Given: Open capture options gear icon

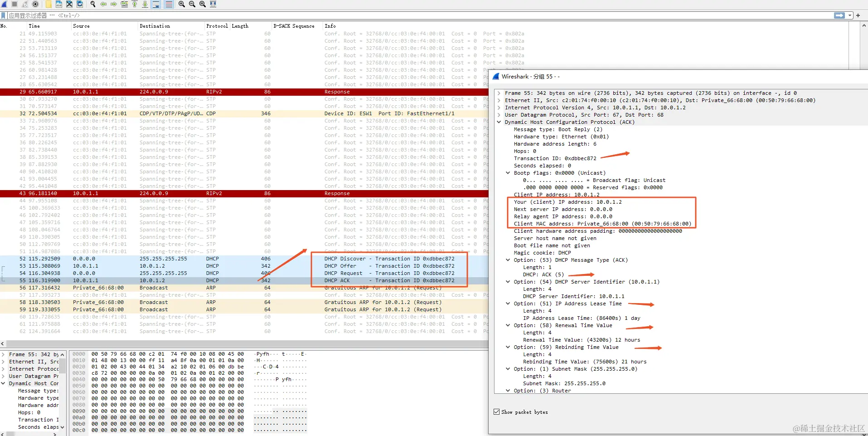Looking at the screenshot, I should point(35,4).
